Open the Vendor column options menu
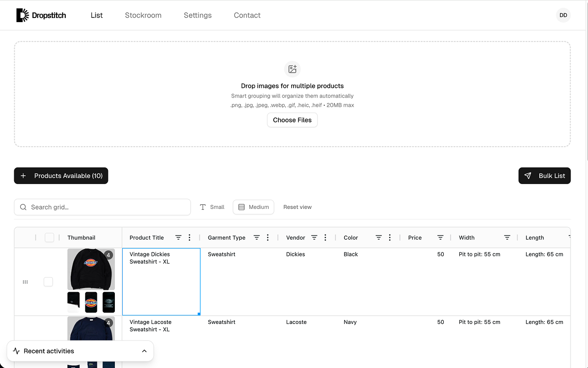Image resolution: width=588 pixels, height=368 pixels. tap(325, 237)
